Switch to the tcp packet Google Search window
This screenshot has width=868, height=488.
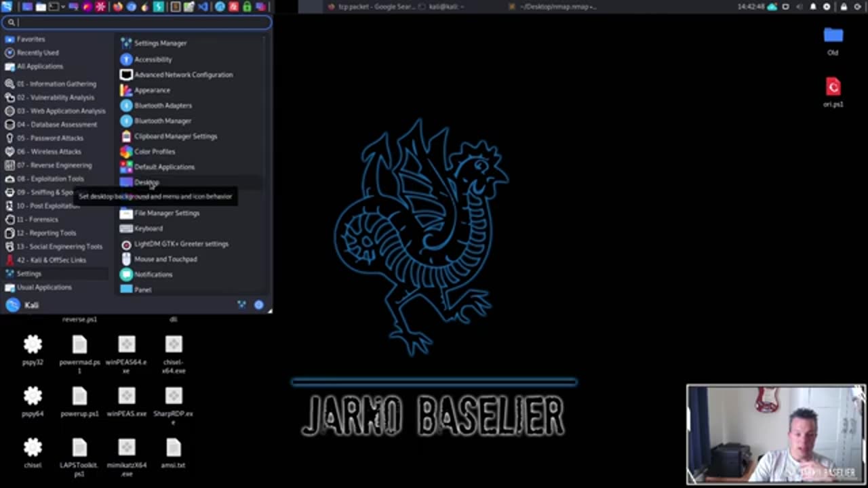click(x=371, y=7)
